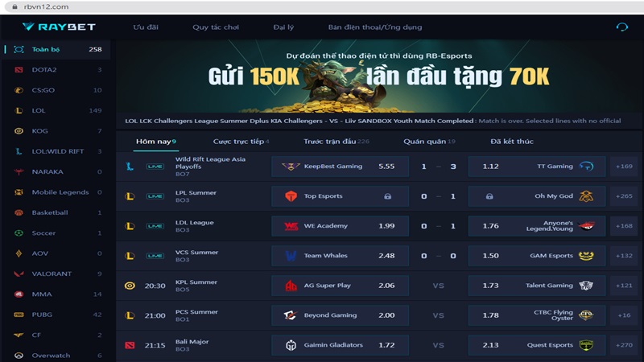Select the LOL game icon in sidebar
644x362 pixels.
pos(19,110)
